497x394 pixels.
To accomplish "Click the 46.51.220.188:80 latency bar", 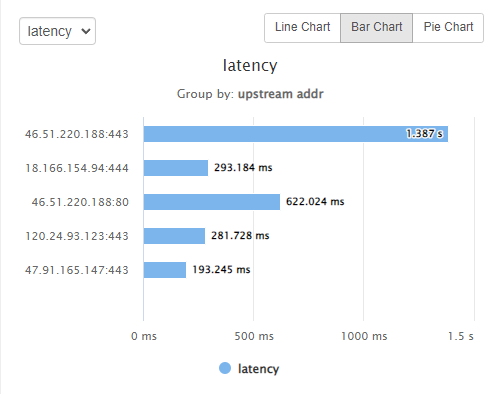I will coord(212,202).
